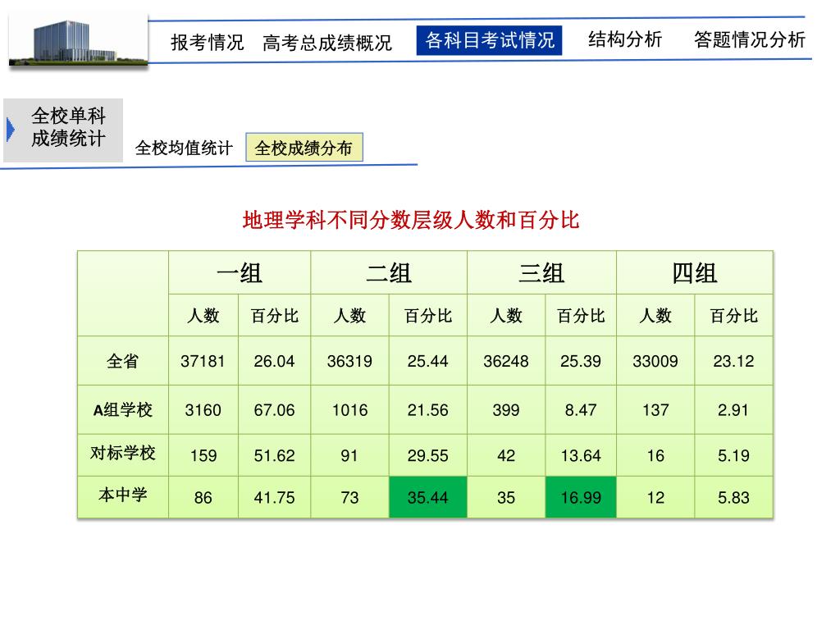840x630 pixels.
Task: Select cell value 67.06
Action: [x=274, y=410]
